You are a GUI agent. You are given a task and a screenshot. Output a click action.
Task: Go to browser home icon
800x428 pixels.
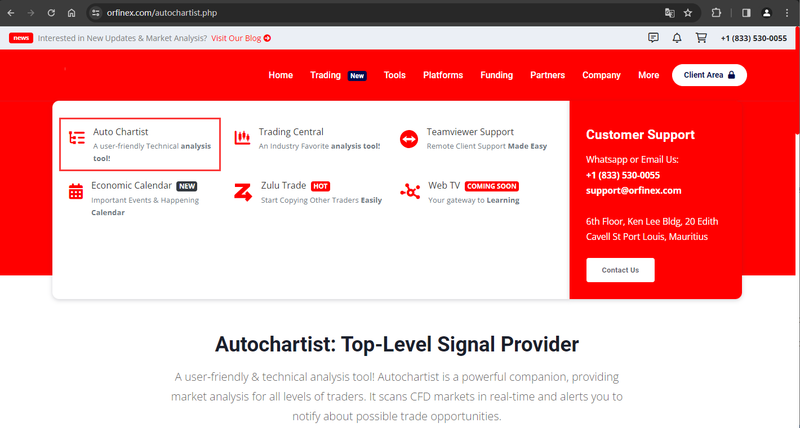click(71, 13)
